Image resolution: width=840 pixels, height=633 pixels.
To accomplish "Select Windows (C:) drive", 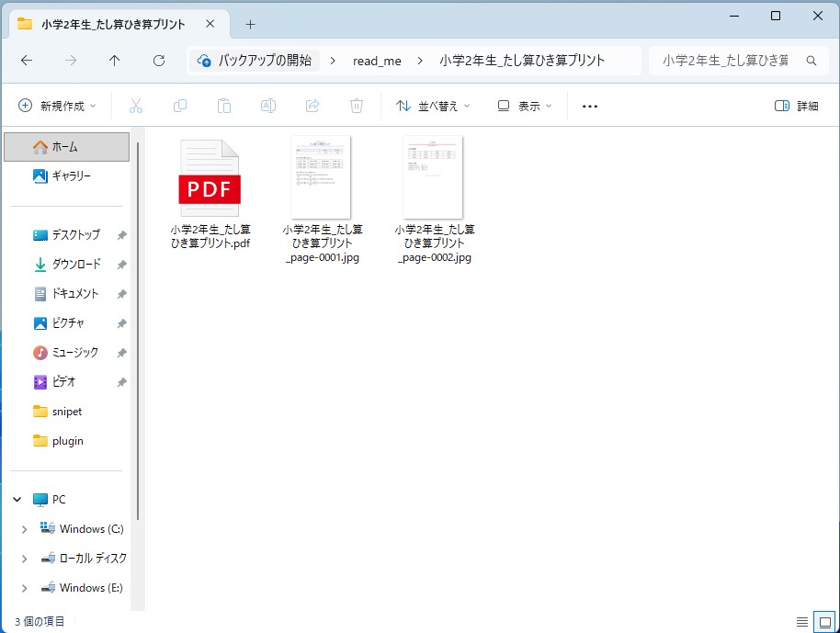I will tap(82, 529).
